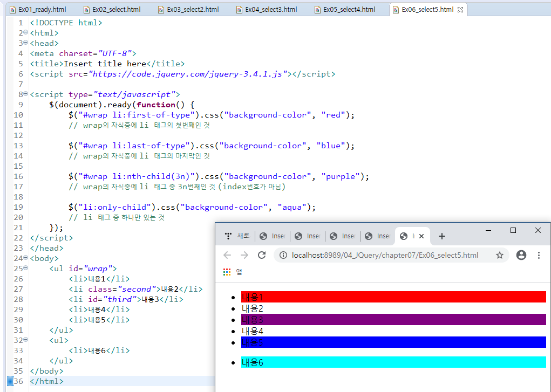The image size is (551, 392).
Task: Switch to the Ex02_select.html editor tab
Action: [x=112, y=10]
